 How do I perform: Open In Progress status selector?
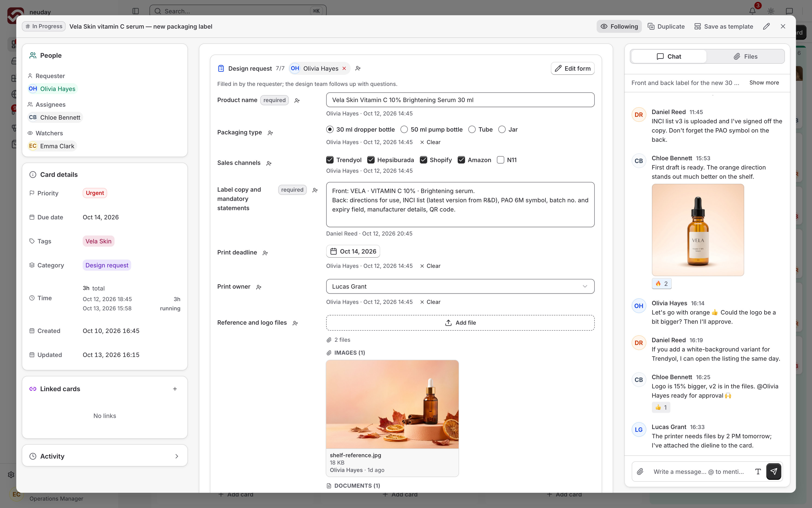tap(44, 26)
